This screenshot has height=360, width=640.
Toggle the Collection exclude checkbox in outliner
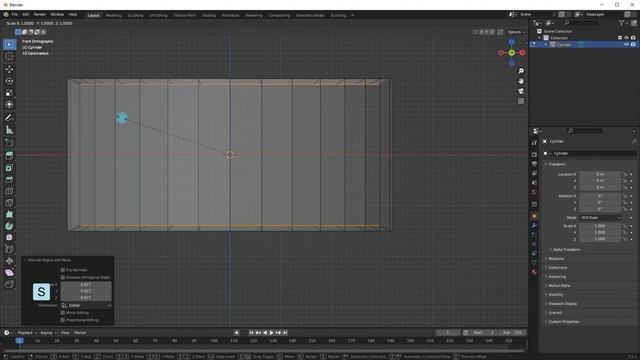620,38
